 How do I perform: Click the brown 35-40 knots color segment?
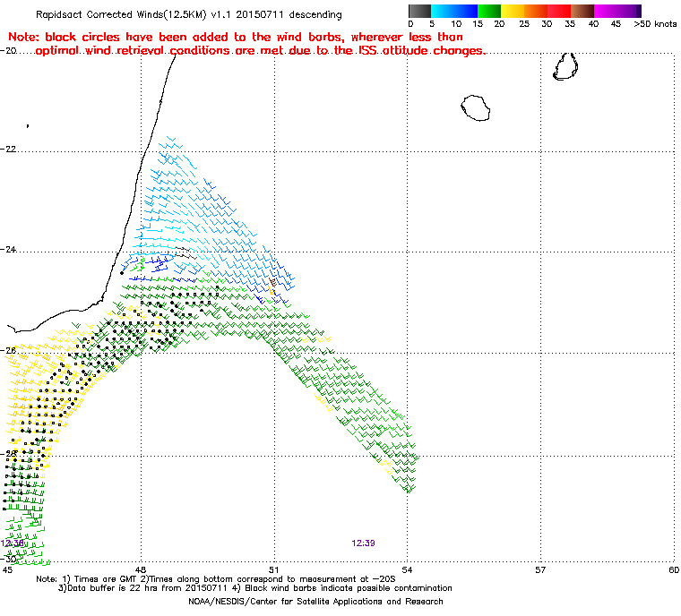click(582, 11)
